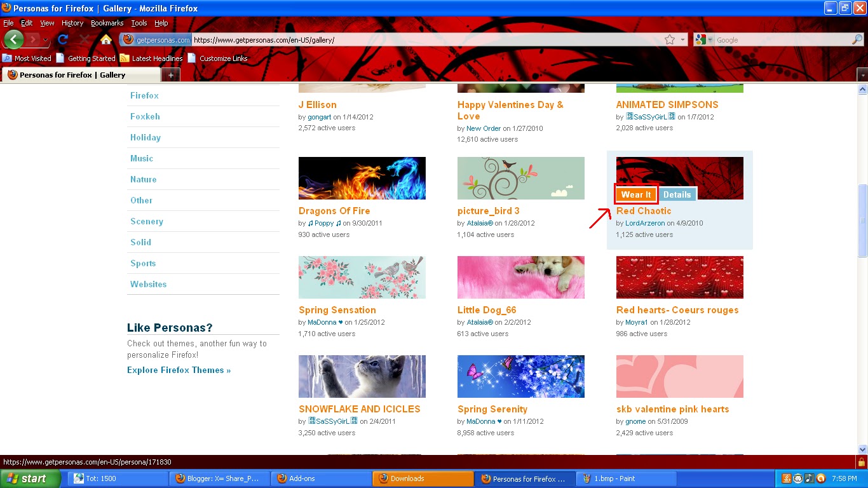The width and height of the screenshot is (868, 488).
Task: Open the list all tabs dropdown
Action: click(862, 75)
